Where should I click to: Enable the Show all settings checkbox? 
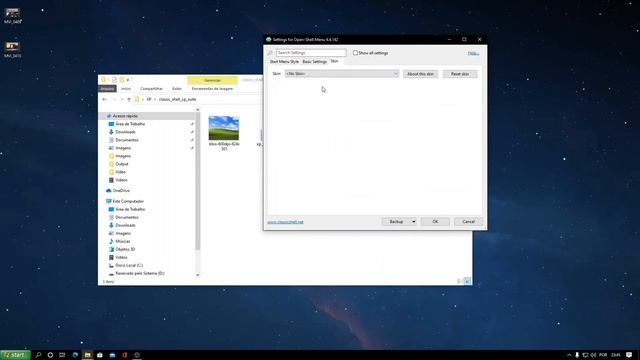tap(355, 53)
